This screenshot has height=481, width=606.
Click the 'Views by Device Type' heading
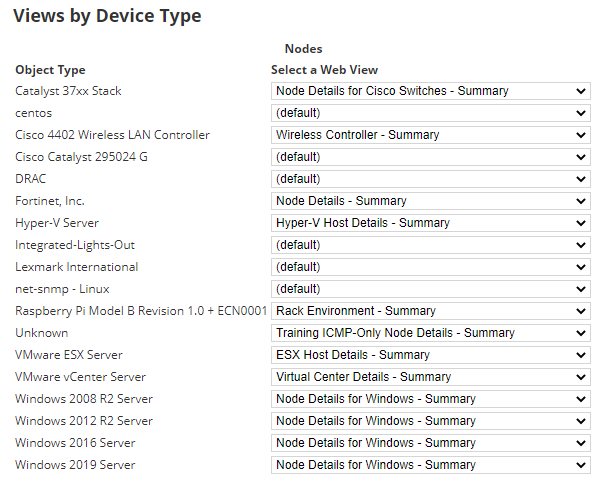tap(107, 17)
